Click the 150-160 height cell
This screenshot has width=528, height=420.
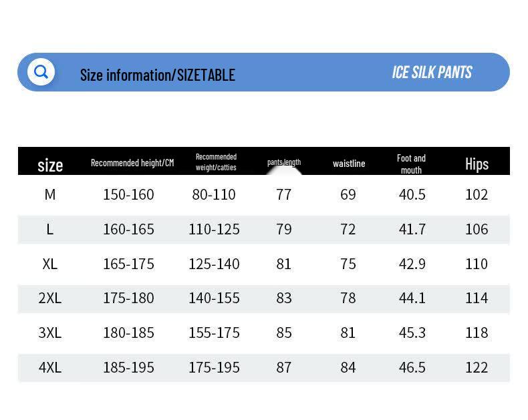click(x=128, y=194)
